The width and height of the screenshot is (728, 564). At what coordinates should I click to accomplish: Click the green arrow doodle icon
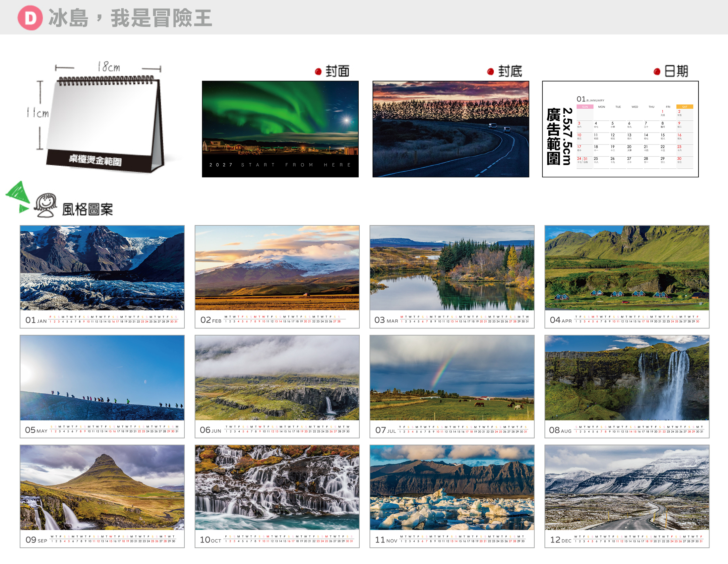coord(18,197)
